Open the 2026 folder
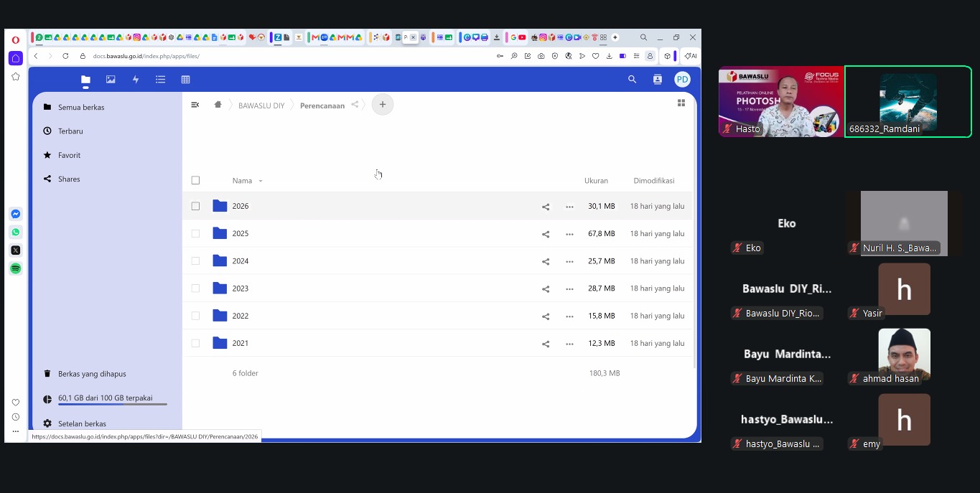Viewport: 980px width, 493px height. point(241,206)
